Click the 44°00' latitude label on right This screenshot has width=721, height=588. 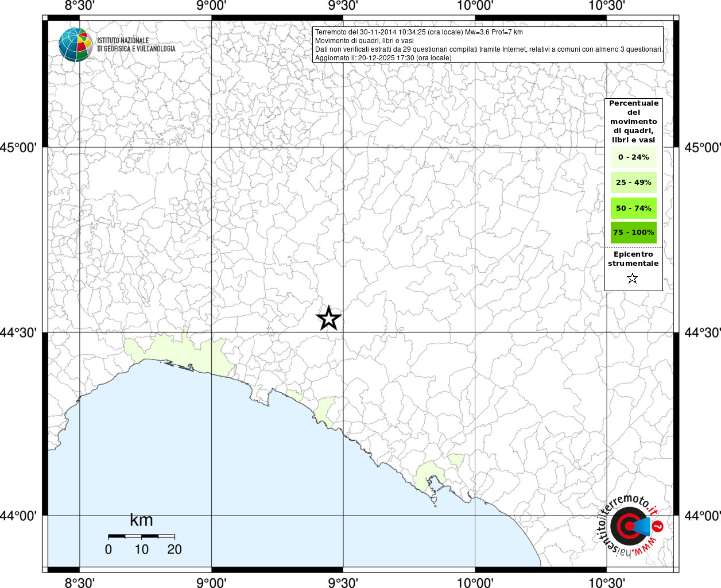tap(703, 516)
